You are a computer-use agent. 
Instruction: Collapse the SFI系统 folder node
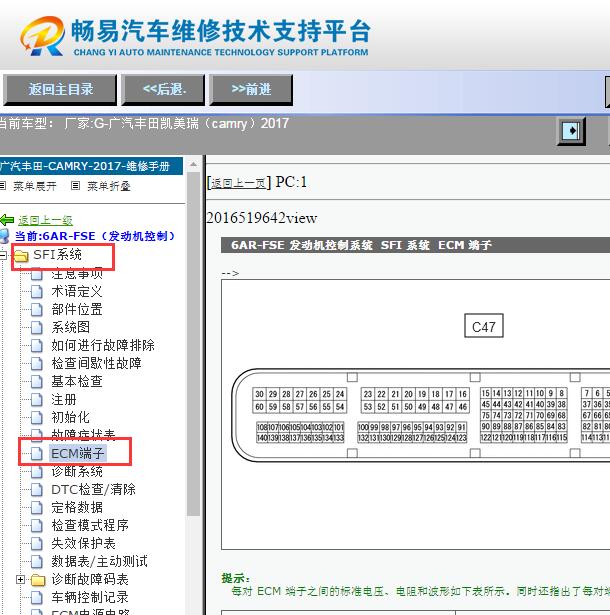(x=3, y=256)
